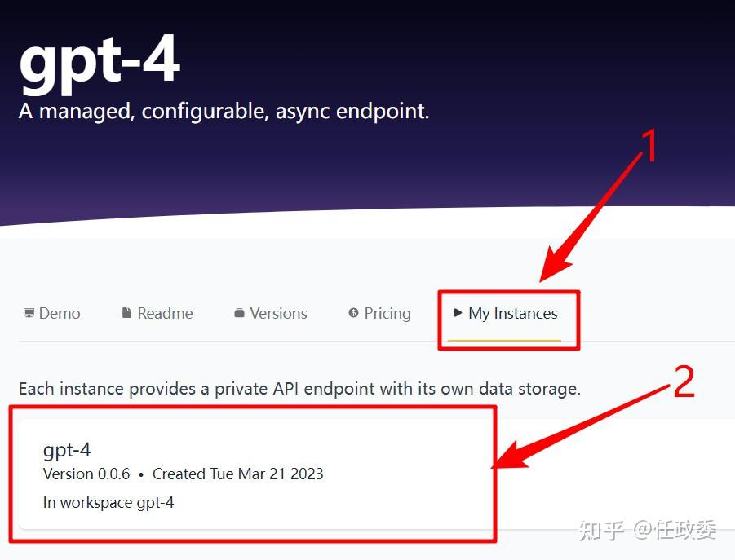The height and width of the screenshot is (560, 735).
Task: Click the private API endpoint description text
Action: [x=300, y=389]
